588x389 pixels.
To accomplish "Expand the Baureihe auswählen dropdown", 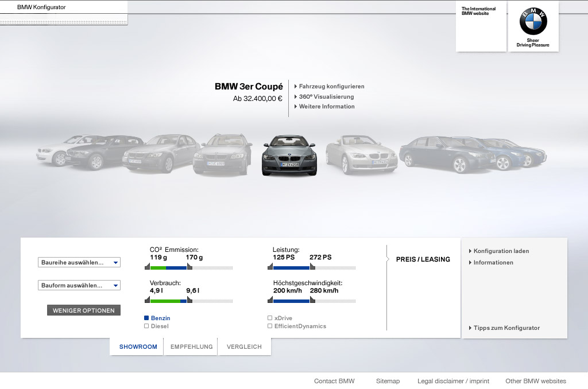I will pos(79,262).
